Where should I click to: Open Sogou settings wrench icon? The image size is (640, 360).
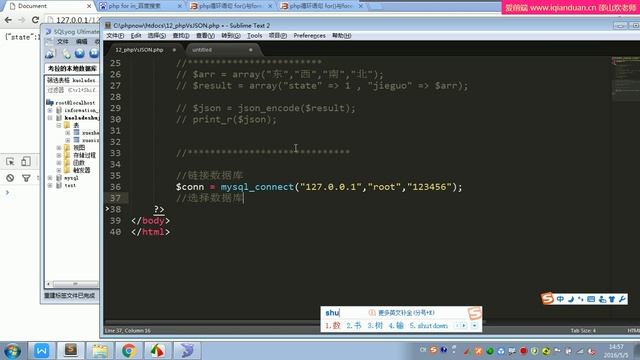coord(622,299)
